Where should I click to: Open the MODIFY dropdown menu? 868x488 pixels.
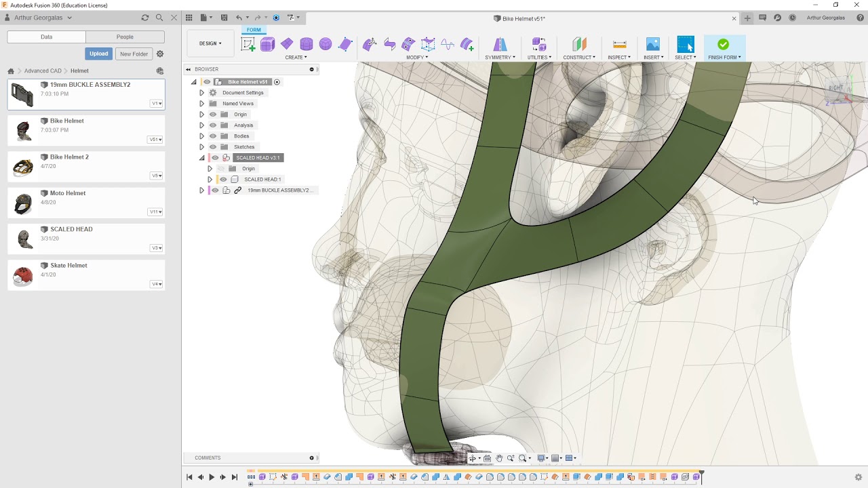pyautogui.click(x=417, y=58)
